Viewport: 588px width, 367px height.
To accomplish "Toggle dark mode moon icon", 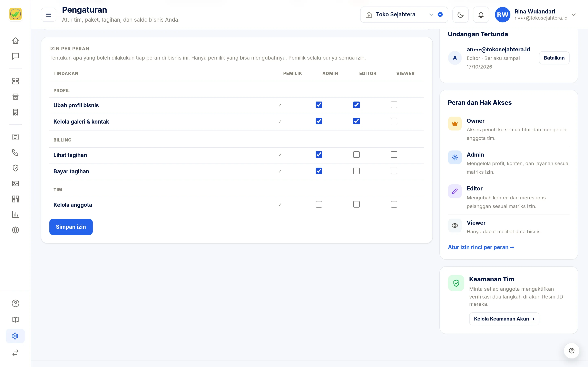I will [460, 14].
